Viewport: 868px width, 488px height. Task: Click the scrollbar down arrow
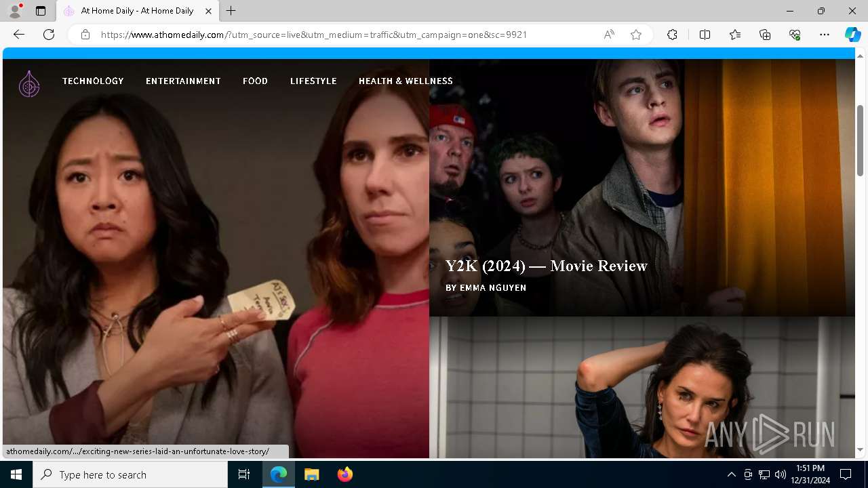click(860, 450)
